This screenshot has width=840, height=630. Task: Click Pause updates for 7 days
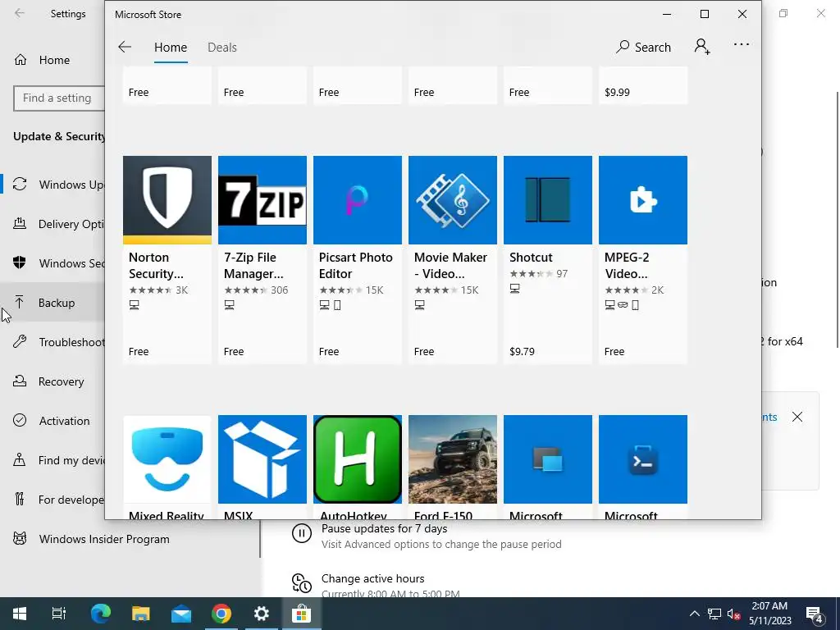(x=384, y=529)
